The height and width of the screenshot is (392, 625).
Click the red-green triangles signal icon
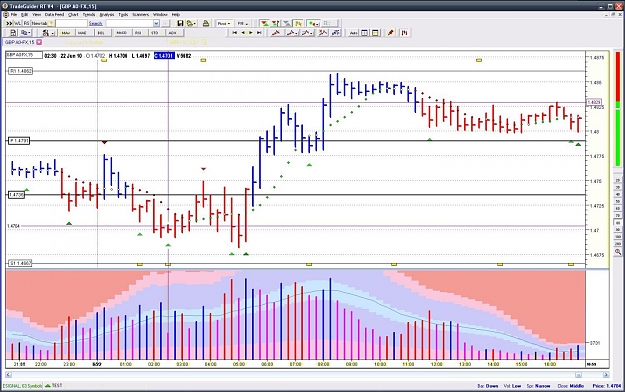point(264,24)
